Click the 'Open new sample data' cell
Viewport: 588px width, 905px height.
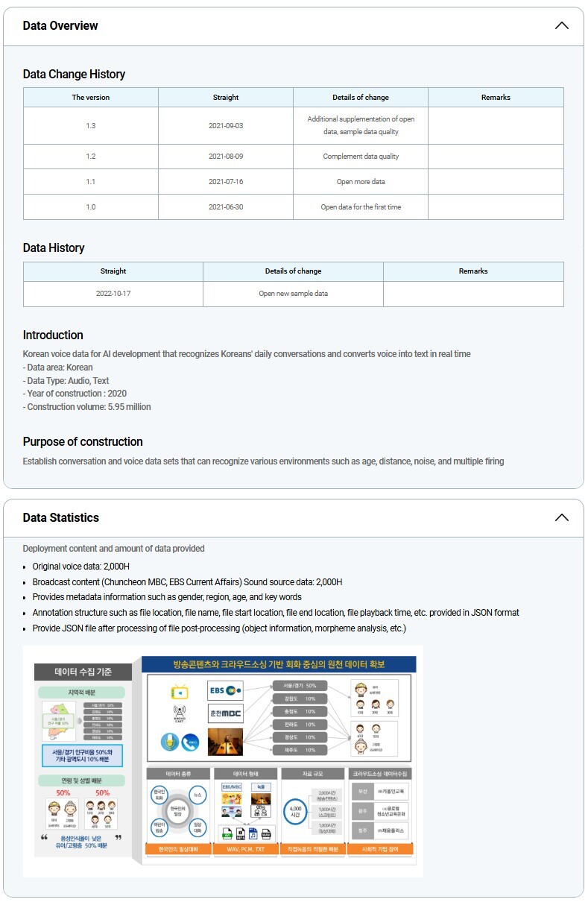293,294
